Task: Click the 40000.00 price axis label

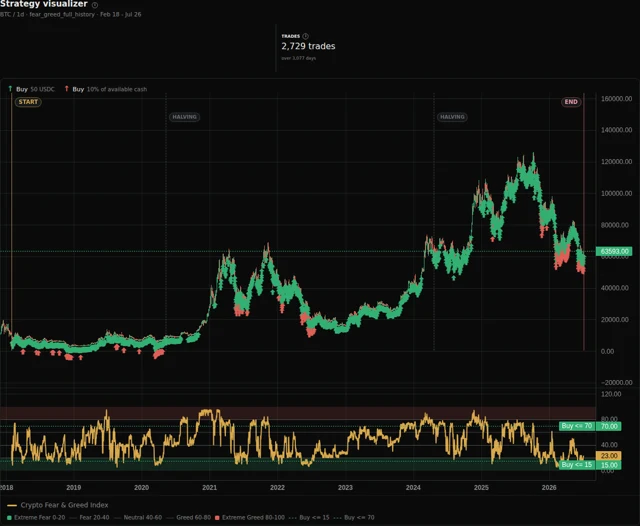Action: 615,288
